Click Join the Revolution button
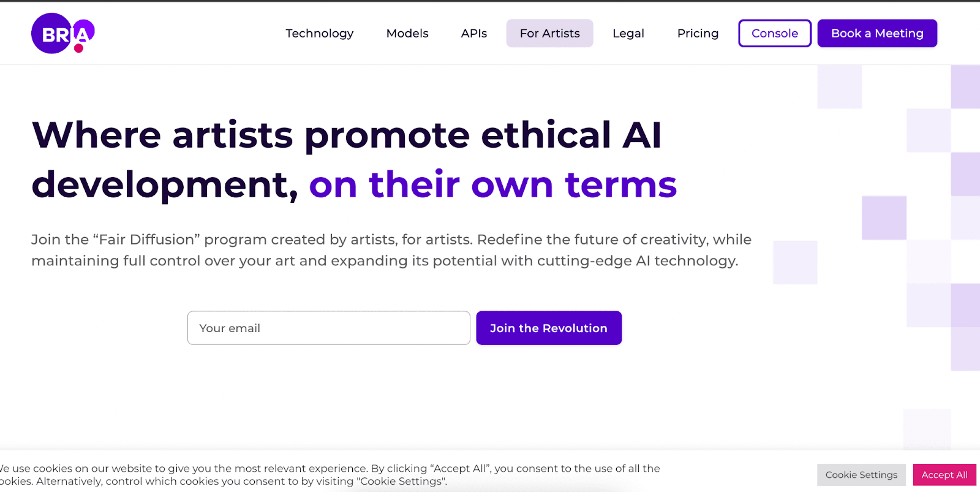 click(548, 328)
